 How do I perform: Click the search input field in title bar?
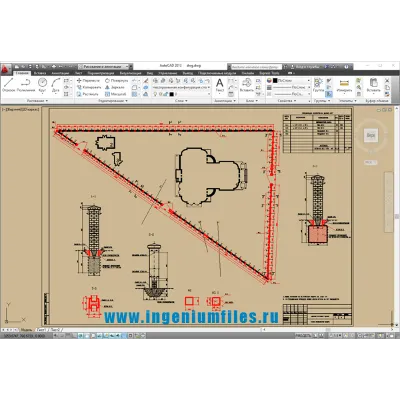(x=256, y=67)
